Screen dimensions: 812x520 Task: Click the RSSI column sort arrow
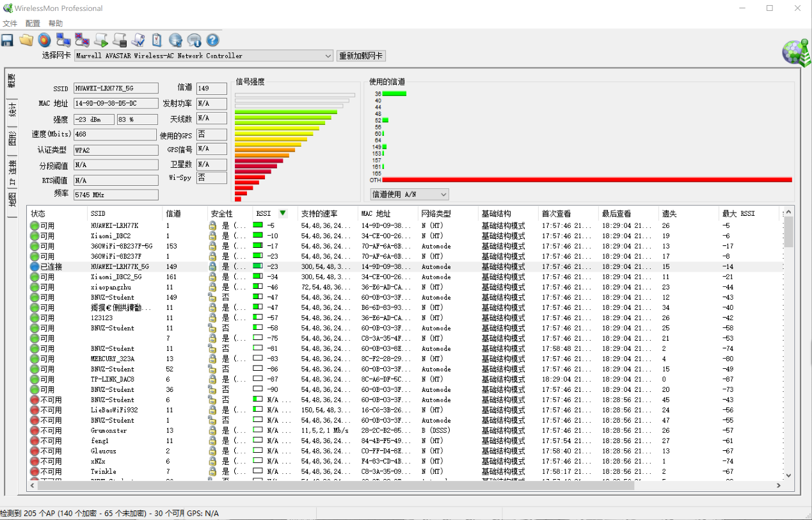283,213
